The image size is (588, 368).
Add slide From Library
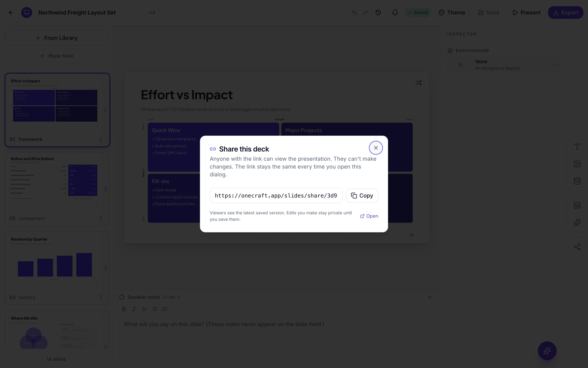point(56,38)
